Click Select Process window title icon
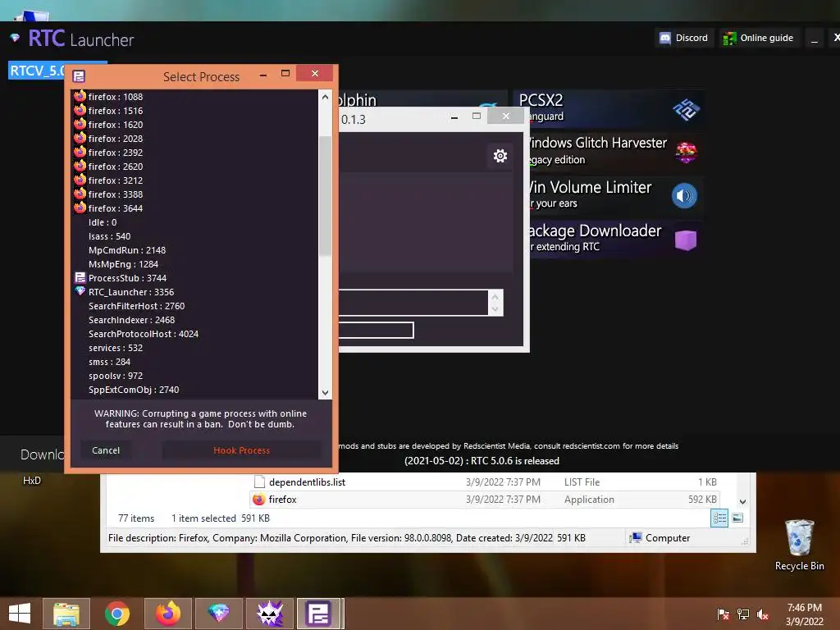The image size is (840, 630). tap(79, 76)
